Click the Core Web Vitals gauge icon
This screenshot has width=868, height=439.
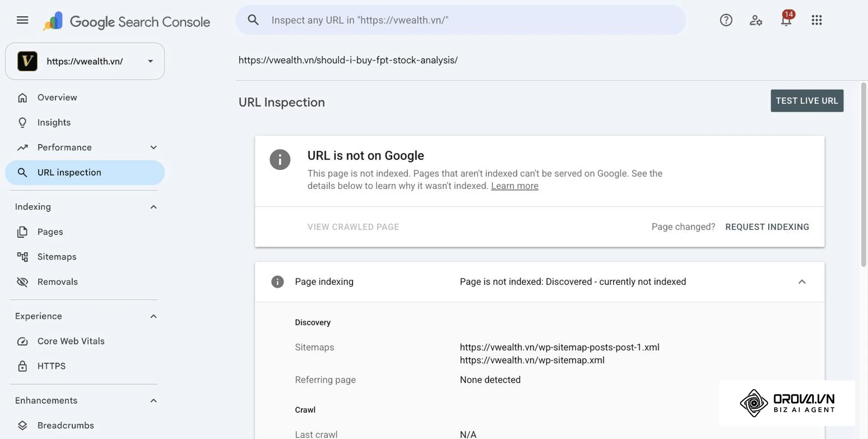pyautogui.click(x=22, y=341)
